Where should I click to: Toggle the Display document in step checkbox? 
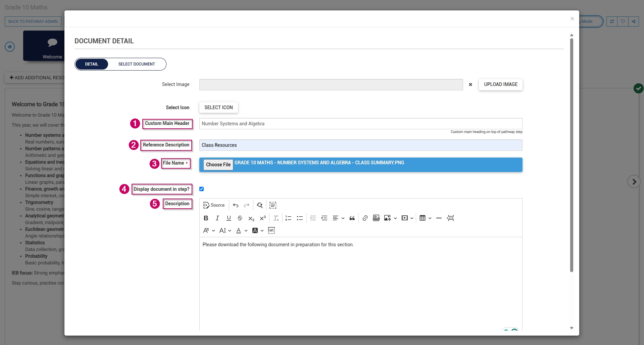pyautogui.click(x=202, y=189)
